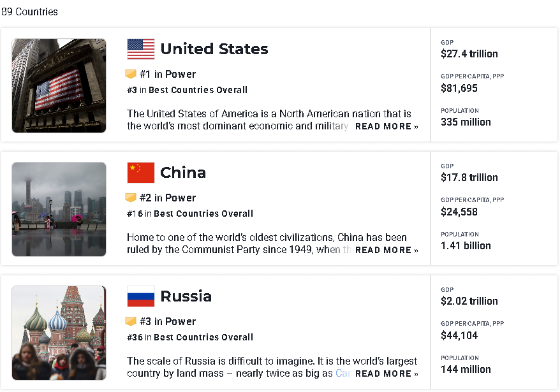Click the China flag icon
The image size is (560, 392).
(141, 173)
